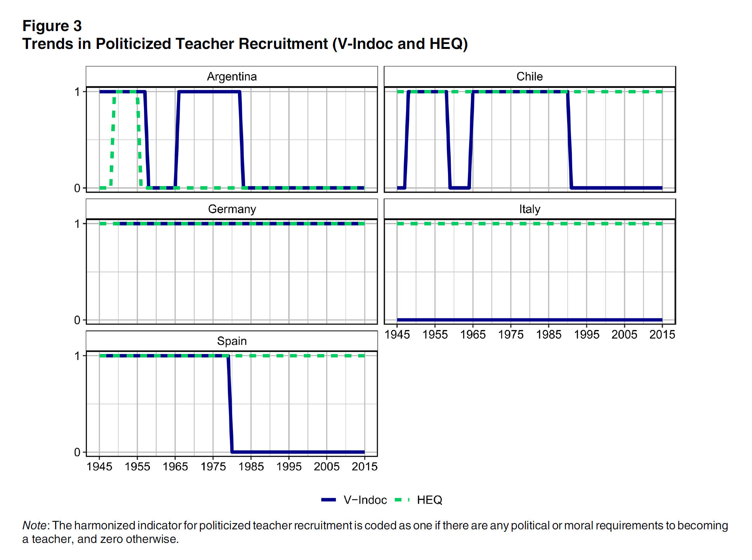The height and width of the screenshot is (560, 752).
Task: Click 1985 axis label under Spain chart
Action: pos(251,466)
